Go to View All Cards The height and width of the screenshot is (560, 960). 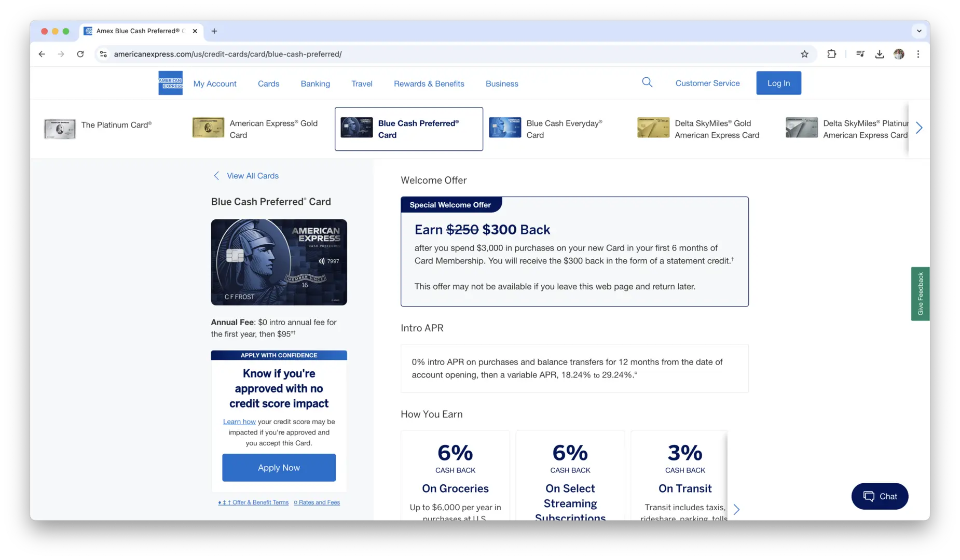246,176
